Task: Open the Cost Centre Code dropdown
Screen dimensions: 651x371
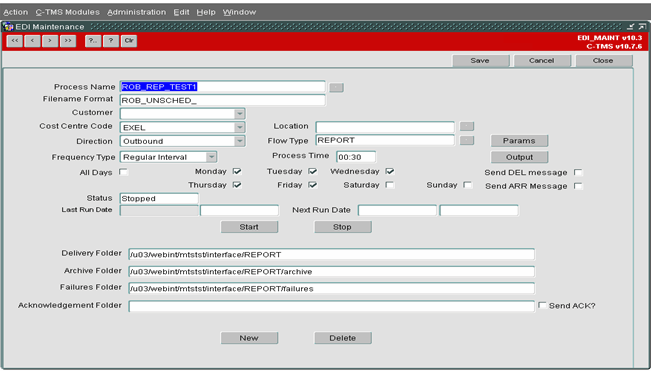Action: (x=240, y=127)
